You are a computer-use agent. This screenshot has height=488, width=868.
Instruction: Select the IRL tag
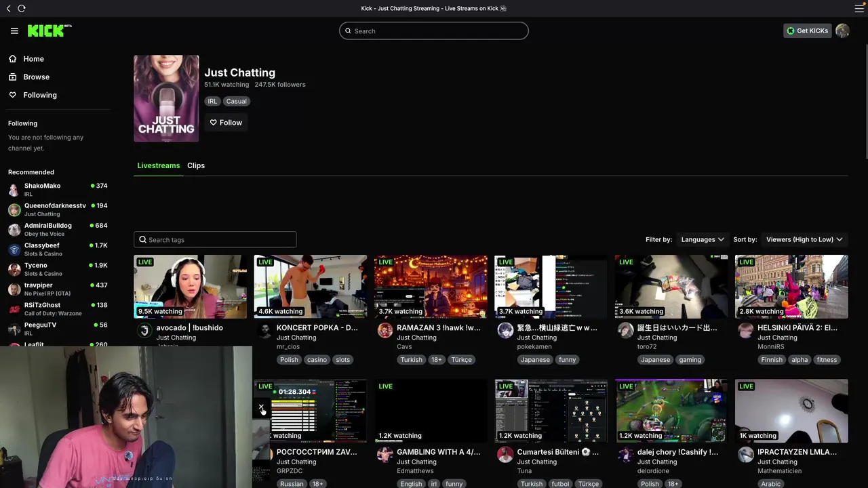point(212,101)
